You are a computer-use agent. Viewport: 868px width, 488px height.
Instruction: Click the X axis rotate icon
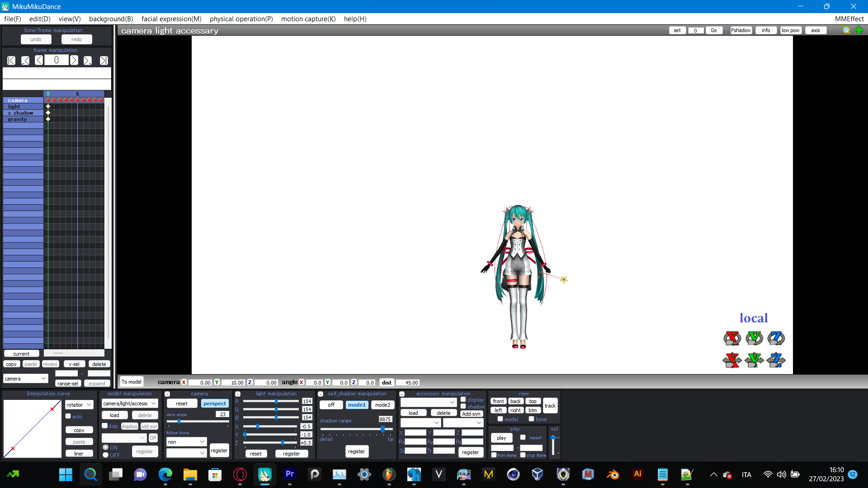(x=732, y=338)
